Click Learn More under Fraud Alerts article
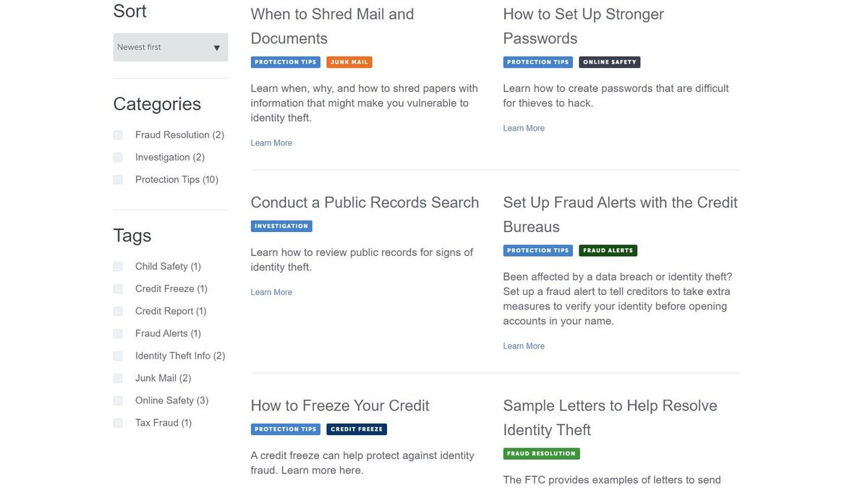 pos(524,346)
